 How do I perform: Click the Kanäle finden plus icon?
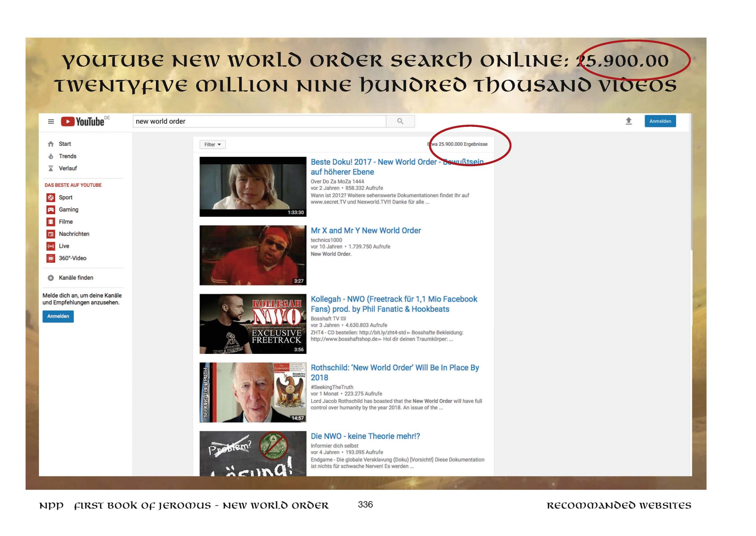(x=51, y=278)
